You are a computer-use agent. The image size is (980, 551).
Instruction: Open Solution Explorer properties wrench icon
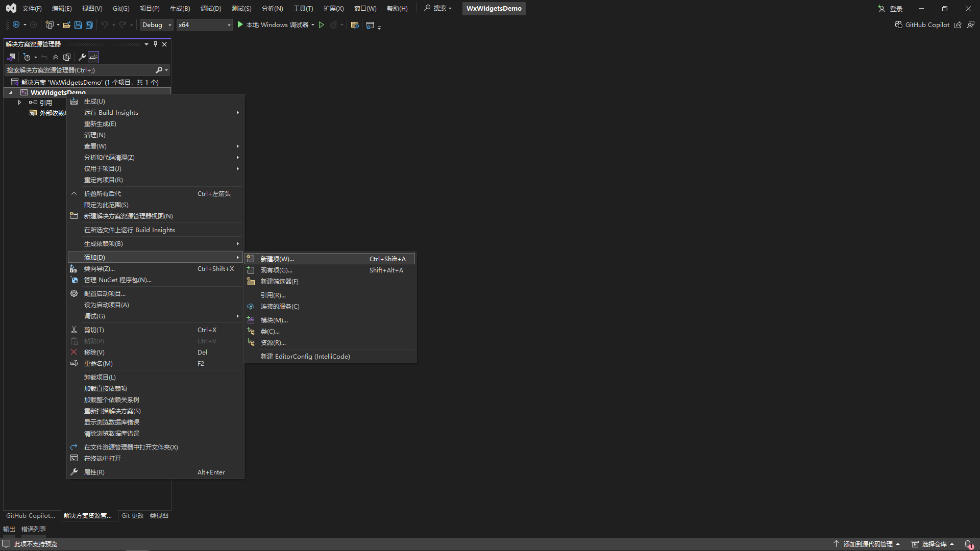pos(82,57)
